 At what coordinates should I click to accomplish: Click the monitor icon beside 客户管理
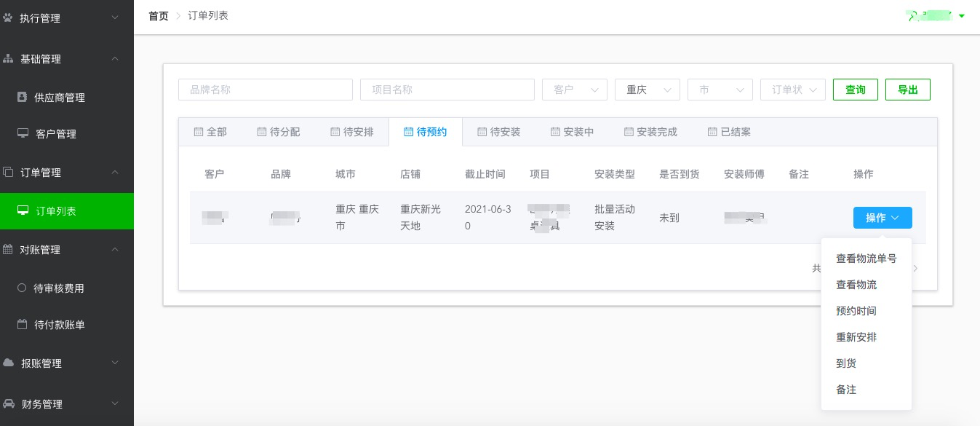click(x=23, y=133)
